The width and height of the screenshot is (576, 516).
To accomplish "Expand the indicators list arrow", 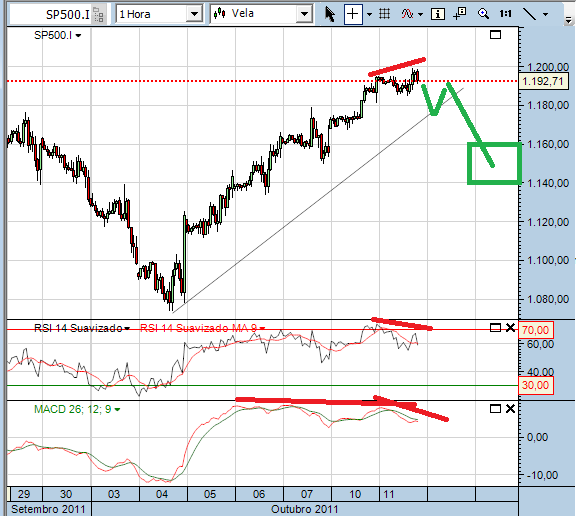I will pyautogui.click(x=421, y=15).
